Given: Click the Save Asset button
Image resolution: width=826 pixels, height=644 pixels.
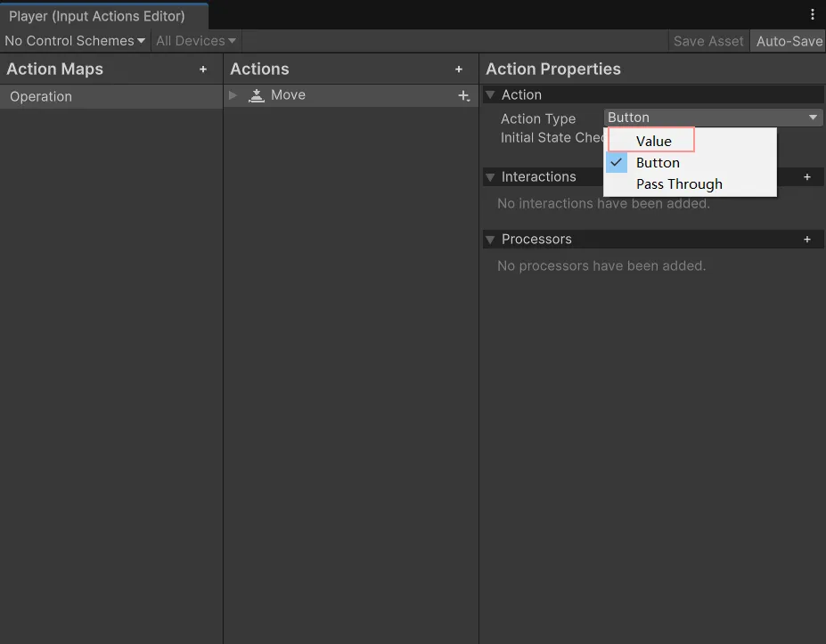Looking at the screenshot, I should point(708,41).
